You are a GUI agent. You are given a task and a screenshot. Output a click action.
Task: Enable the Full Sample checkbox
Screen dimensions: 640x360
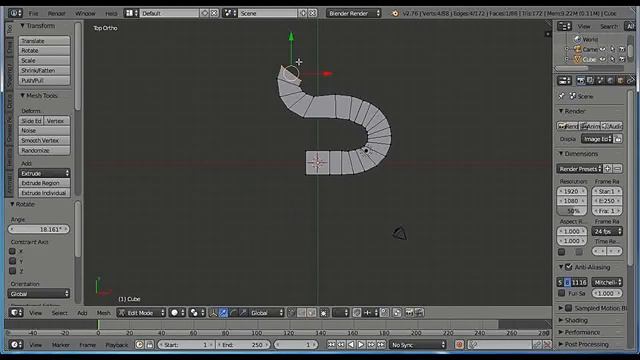tap(562, 293)
